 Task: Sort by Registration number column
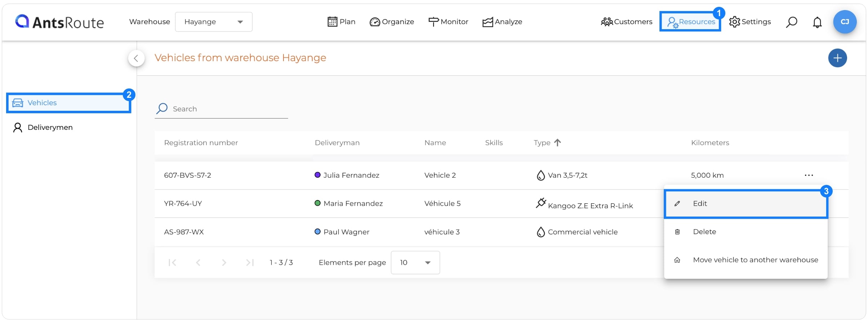point(201,143)
